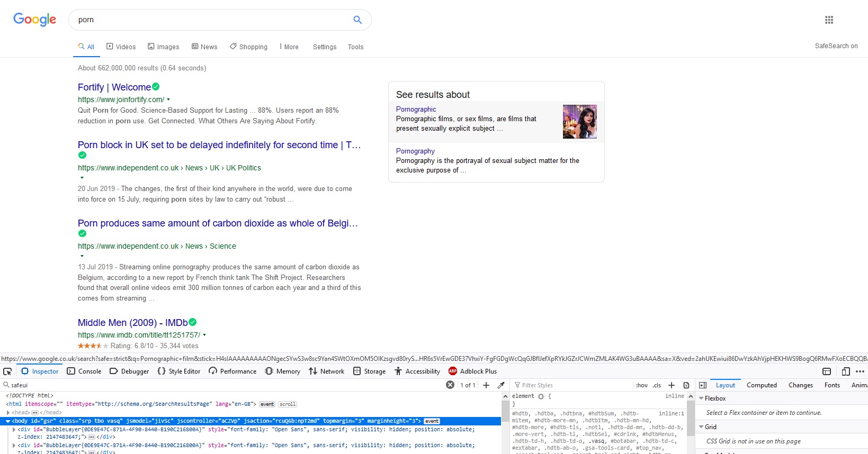Image resolution: width=868 pixels, height=454 pixels.
Task: Click the All results tab
Action: 86,47
